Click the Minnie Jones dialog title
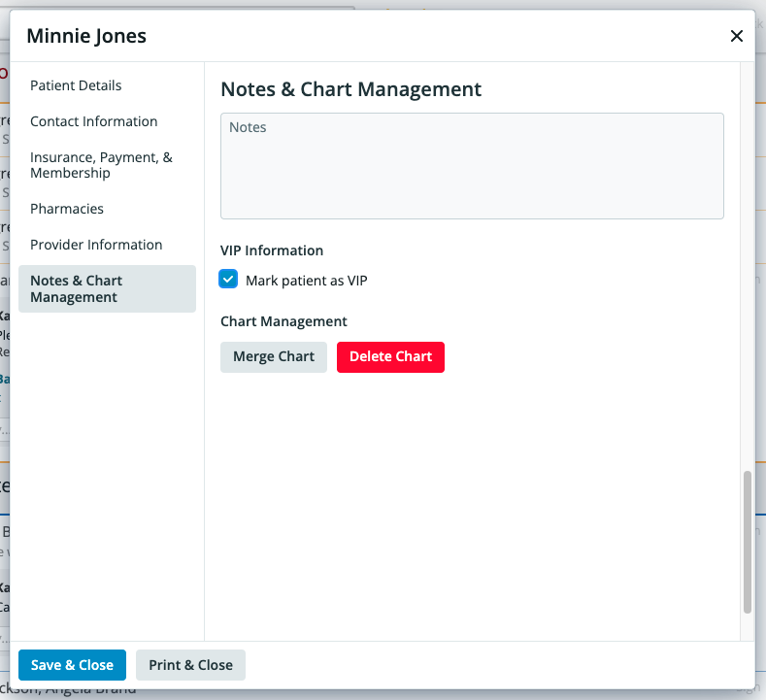The width and height of the screenshot is (766, 700). tap(86, 37)
